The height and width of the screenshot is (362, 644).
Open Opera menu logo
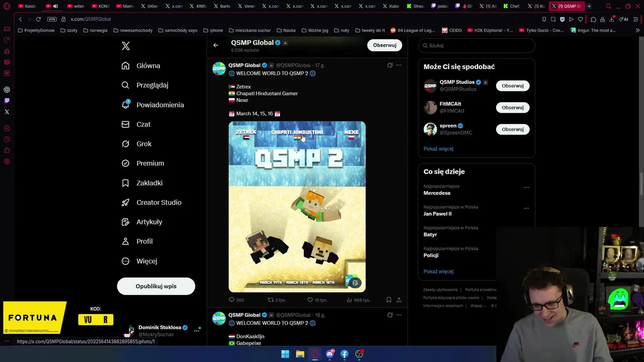pyautogui.click(x=7, y=6)
